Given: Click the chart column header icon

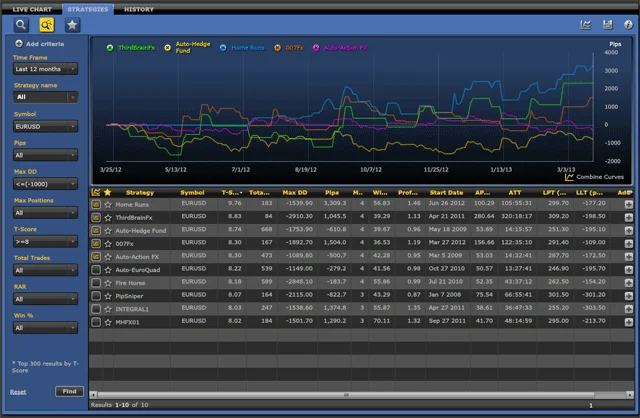Looking at the screenshot, I should point(96,192).
